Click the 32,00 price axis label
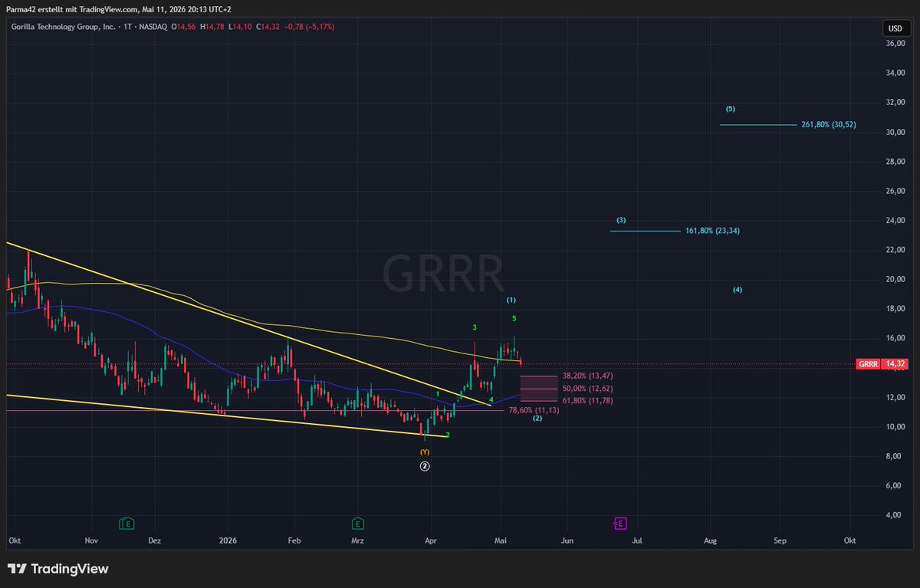 point(895,103)
